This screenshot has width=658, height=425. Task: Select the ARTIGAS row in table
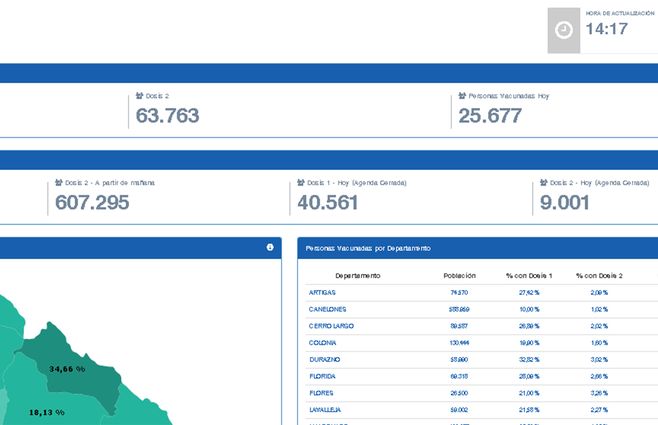pos(322,293)
